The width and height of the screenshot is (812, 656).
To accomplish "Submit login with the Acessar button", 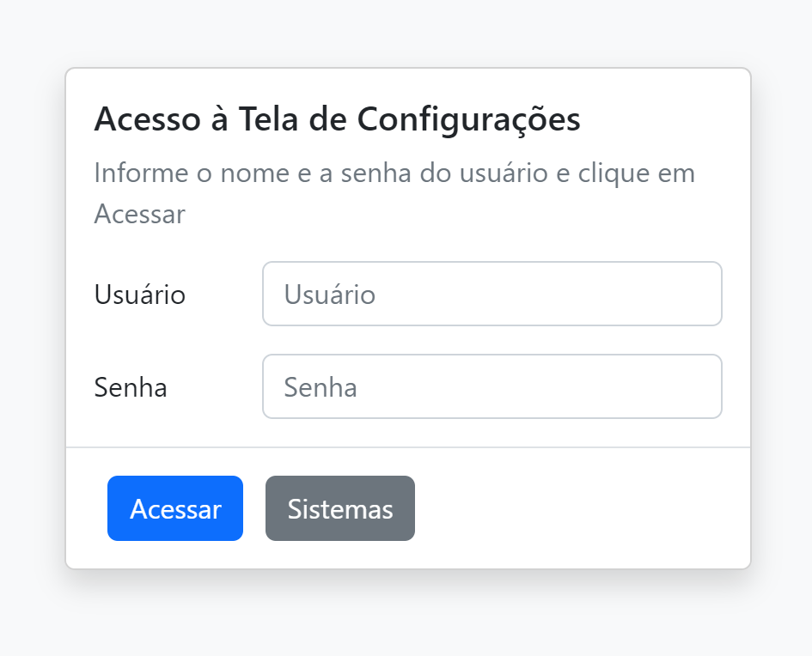I will click(175, 508).
